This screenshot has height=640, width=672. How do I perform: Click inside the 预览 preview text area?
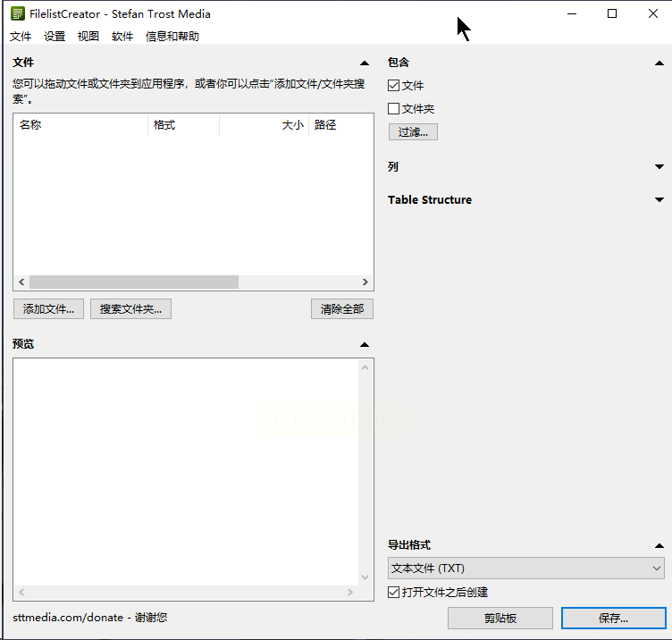[x=186, y=472]
